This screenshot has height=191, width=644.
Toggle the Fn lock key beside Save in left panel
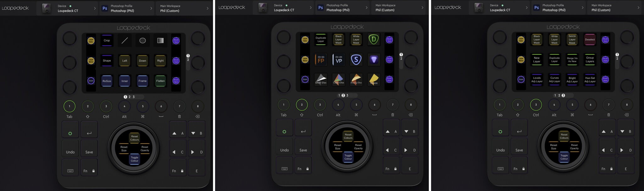(89, 171)
